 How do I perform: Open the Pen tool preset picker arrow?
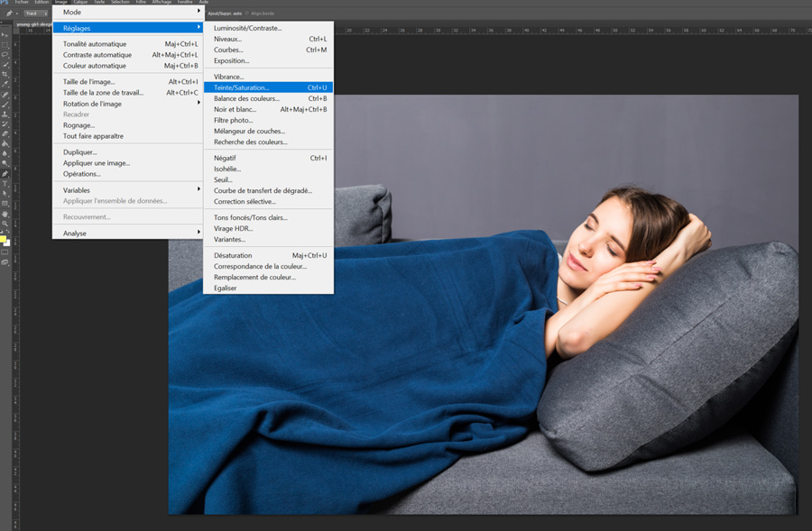tap(16, 14)
